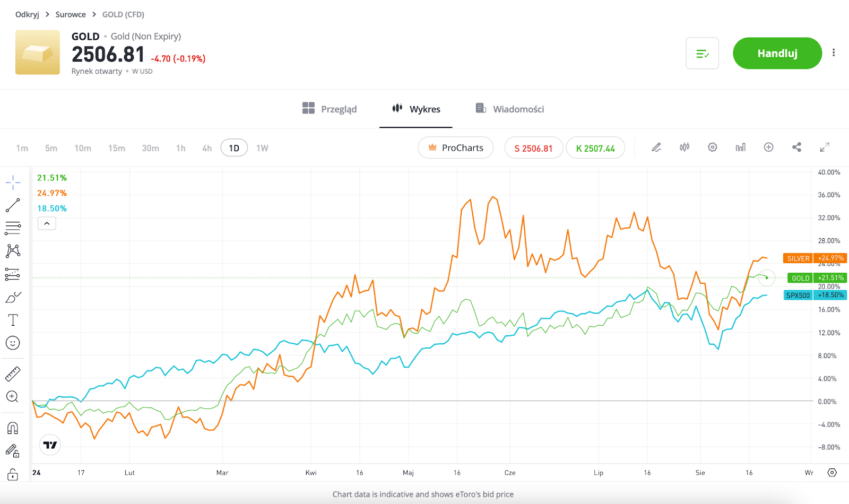The image size is (849, 504).
Task: Click the orange 24.97% legend value
Action: (x=52, y=193)
